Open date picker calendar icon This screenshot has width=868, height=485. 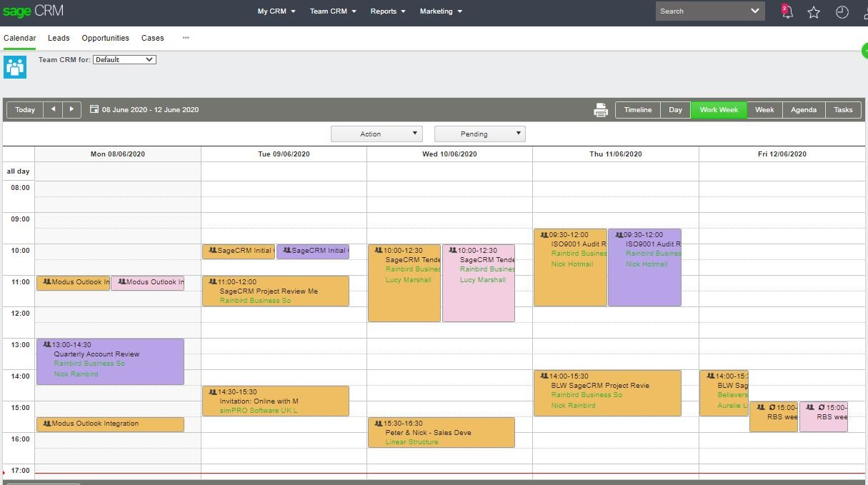pos(94,109)
